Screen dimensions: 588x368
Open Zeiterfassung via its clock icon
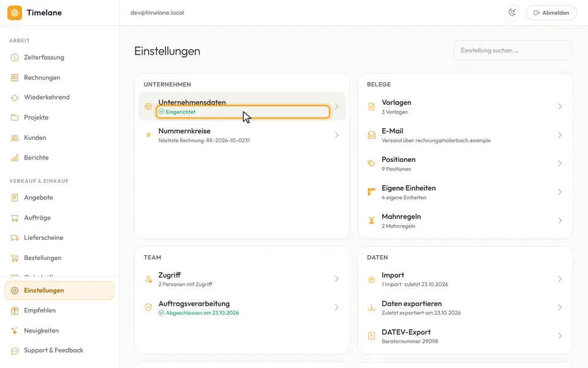tap(15, 58)
